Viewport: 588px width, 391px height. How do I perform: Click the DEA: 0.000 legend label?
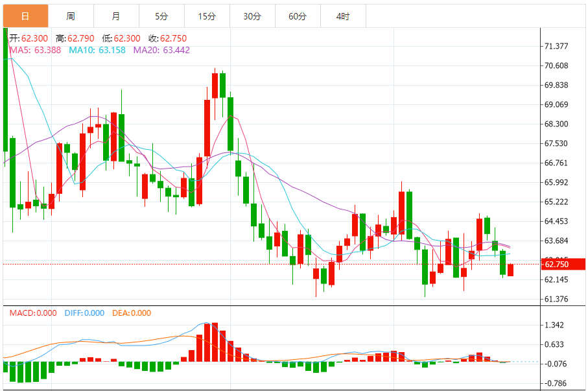point(132,313)
